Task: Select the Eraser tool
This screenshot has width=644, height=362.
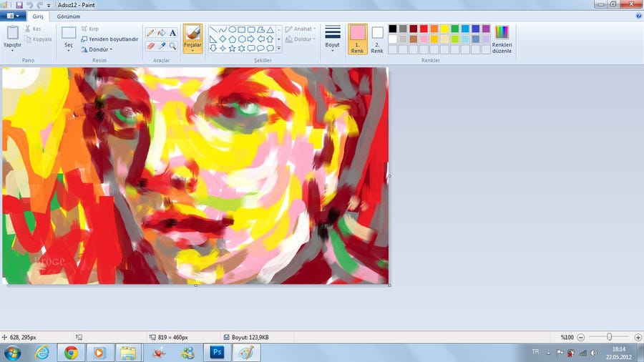Action: click(150, 46)
